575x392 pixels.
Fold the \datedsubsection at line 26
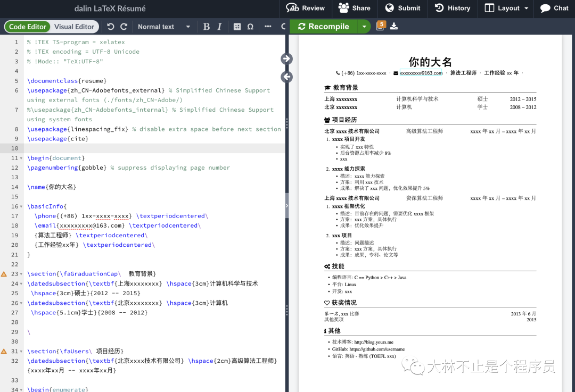[x=21, y=303]
